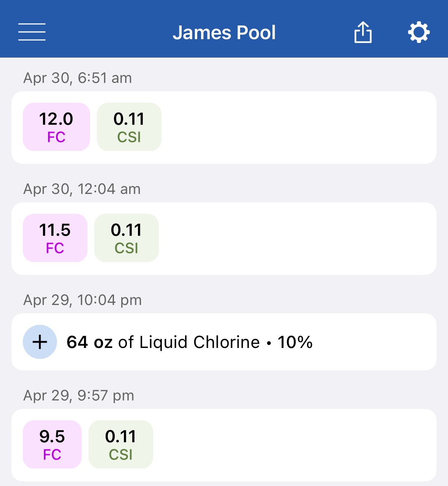Open the 64 oz Liquid Chlorine entry
Screen dimensions: 448x486
[224, 342]
